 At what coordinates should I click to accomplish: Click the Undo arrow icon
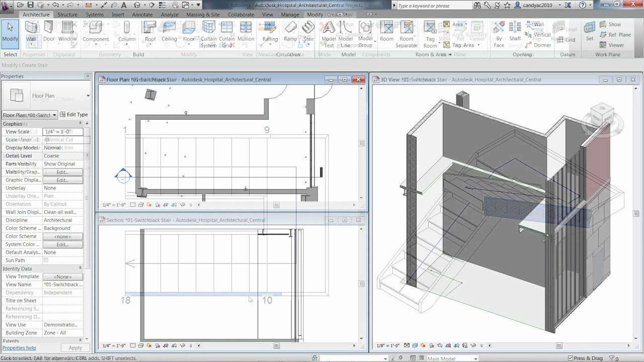point(55,5)
